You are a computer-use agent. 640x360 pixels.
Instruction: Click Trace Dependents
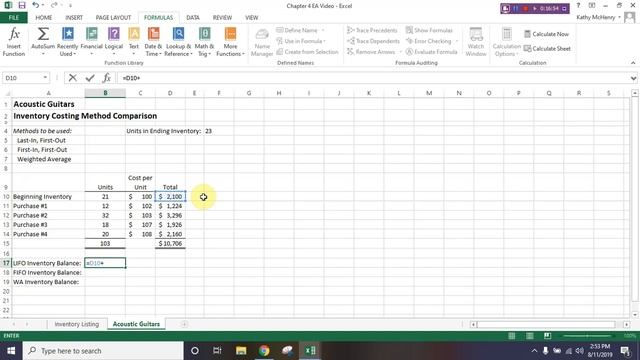(373, 41)
